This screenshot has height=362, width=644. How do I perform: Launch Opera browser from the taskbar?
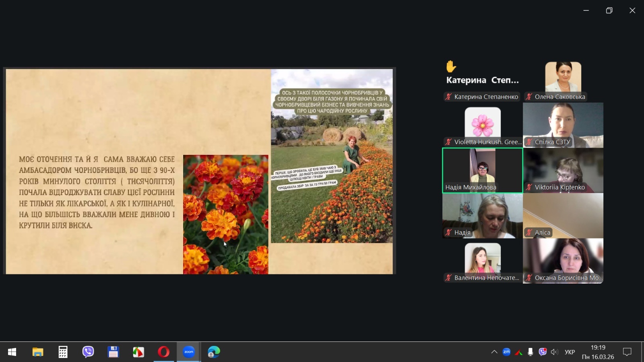pyautogui.click(x=163, y=352)
